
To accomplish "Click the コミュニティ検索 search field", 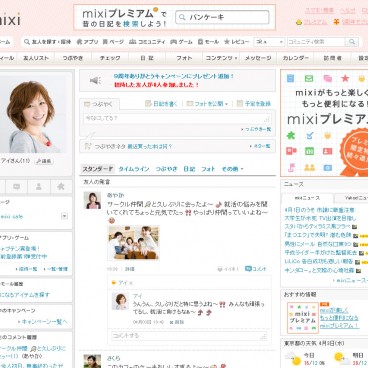I will coord(316,42).
